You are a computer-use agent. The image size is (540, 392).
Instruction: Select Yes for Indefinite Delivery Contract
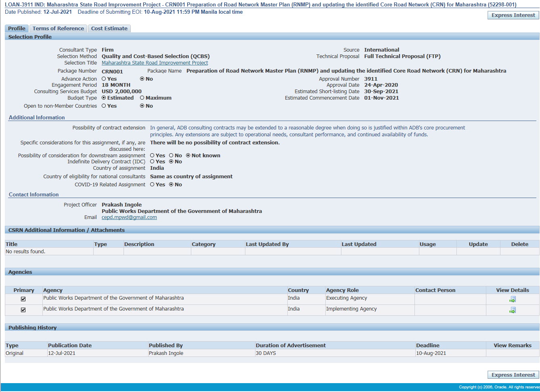click(x=152, y=162)
